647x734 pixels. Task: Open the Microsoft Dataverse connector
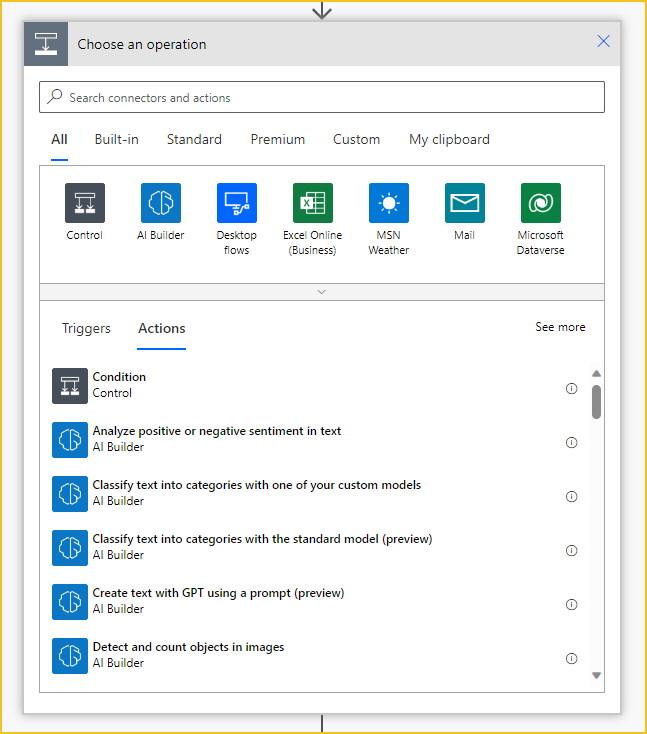(541, 203)
